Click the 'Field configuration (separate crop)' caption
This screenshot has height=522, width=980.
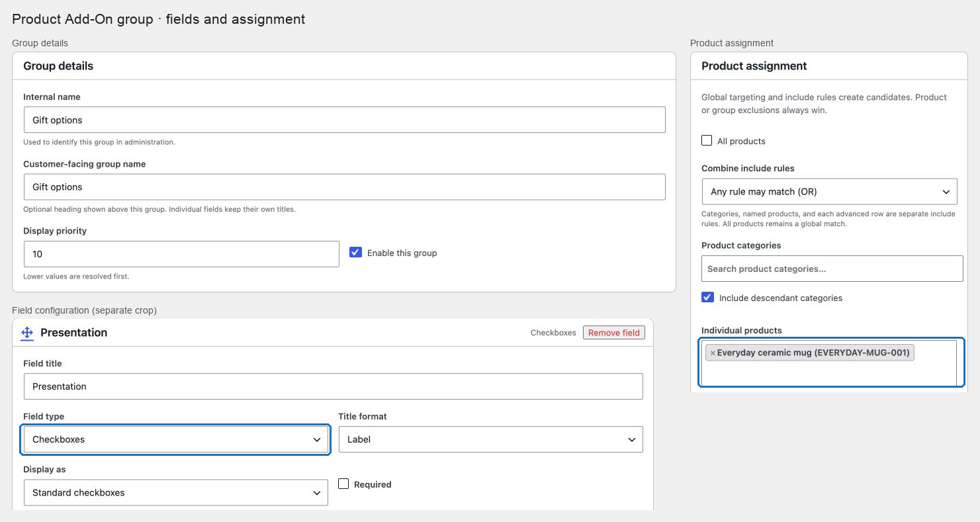84,310
